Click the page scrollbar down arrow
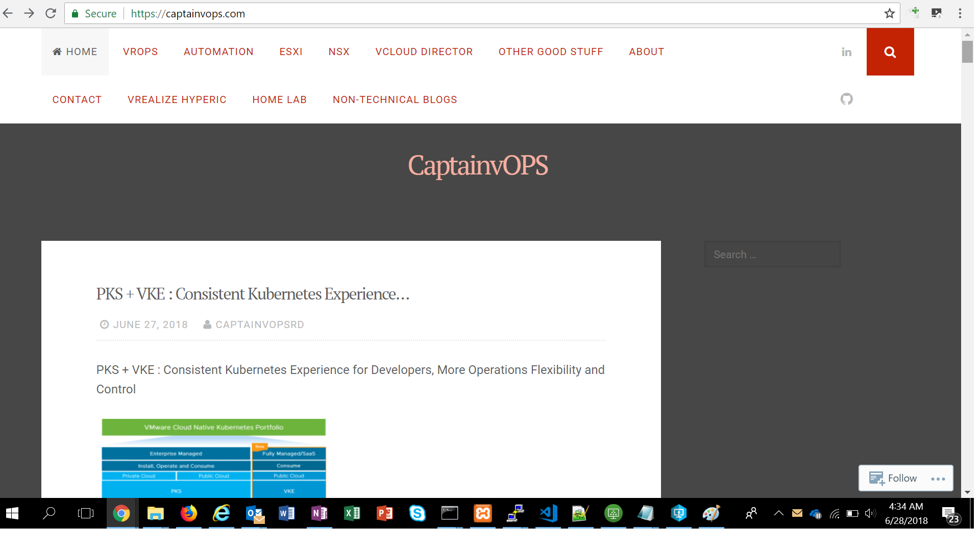 click(x=967, y=492)
